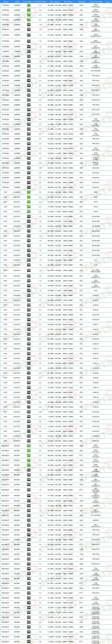Click the PB icon in Peugeot Boxer 08.1996 RFW row
Image resolution: width=112 pixels, height=644 pixels.
point(29,465)
